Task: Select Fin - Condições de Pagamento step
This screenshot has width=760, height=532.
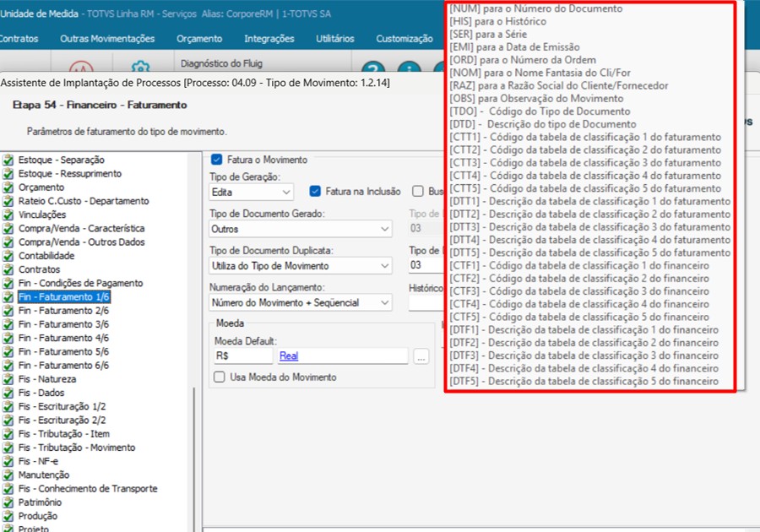Action: click(x=80, y=283)
